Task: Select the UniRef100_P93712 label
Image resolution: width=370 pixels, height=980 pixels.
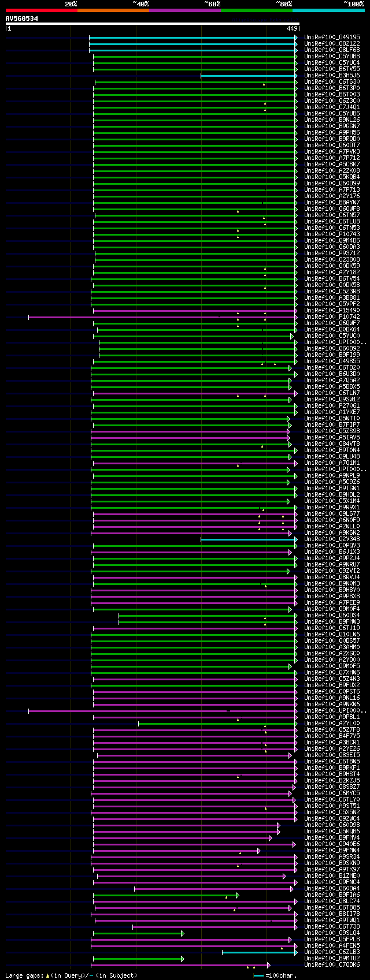Action: [x=332, y=253]
